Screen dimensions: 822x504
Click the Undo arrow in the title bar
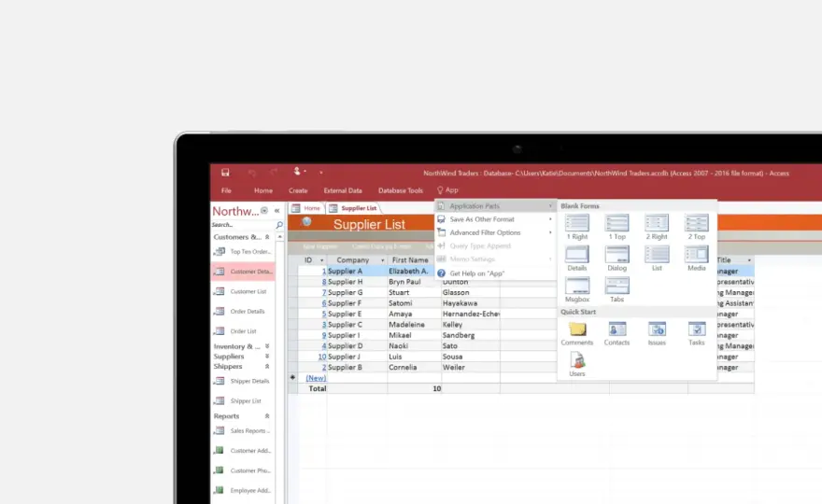(x=252, y=173)
